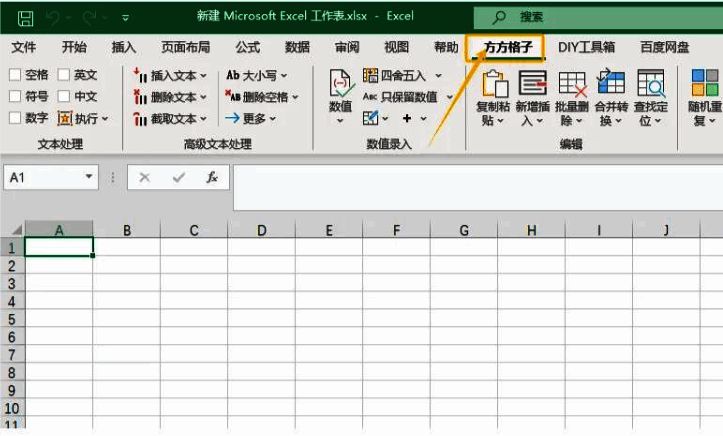Click the fx Insert Function icon
This screenshot has height=436, width=723.
(x=212, y=177)
